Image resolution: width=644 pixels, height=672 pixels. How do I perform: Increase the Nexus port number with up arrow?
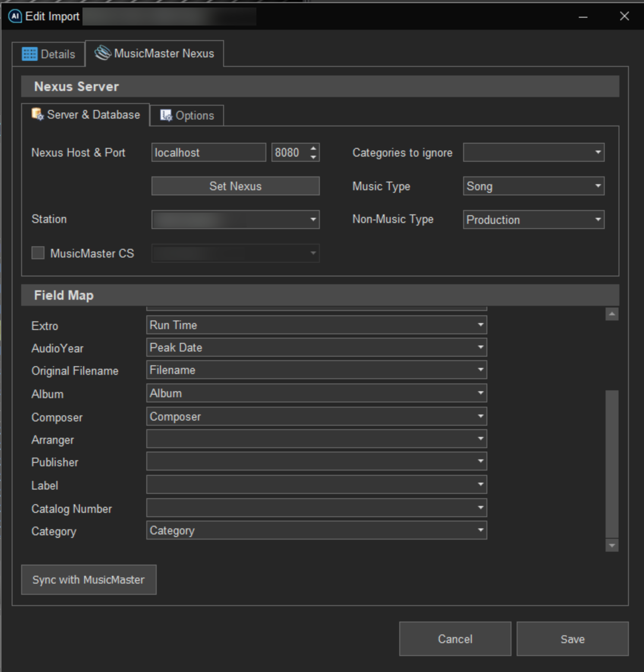(x=313, y=148)
